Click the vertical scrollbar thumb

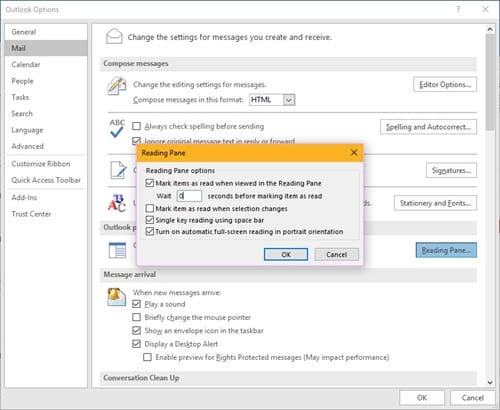tap(490, 82)
